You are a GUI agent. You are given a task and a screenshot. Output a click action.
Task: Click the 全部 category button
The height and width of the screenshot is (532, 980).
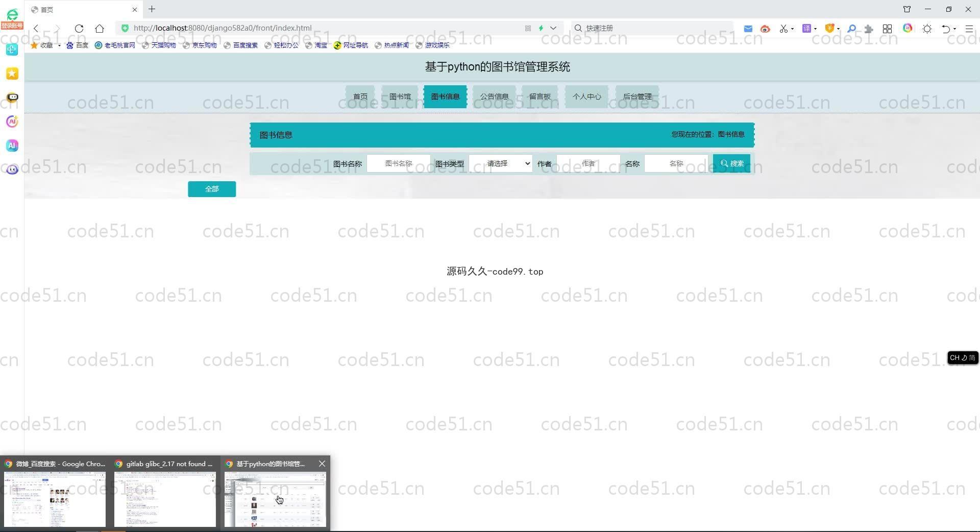(212, 189)
